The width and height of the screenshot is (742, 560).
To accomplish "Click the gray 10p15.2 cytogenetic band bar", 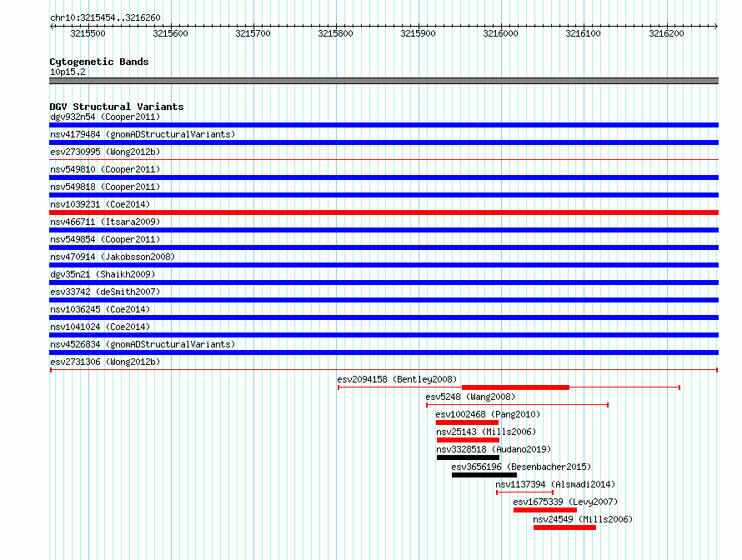I will pyautogui.click(x=384, y=81).
